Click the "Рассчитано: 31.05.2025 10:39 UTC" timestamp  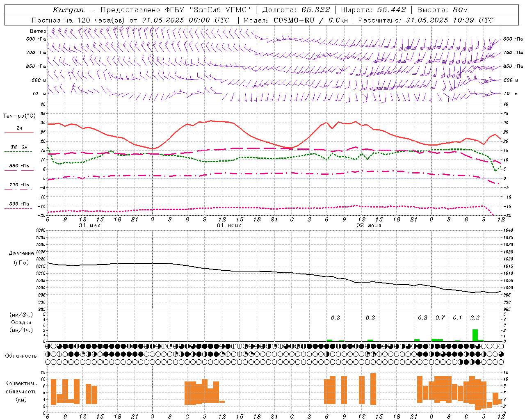(x=426, y=20)
